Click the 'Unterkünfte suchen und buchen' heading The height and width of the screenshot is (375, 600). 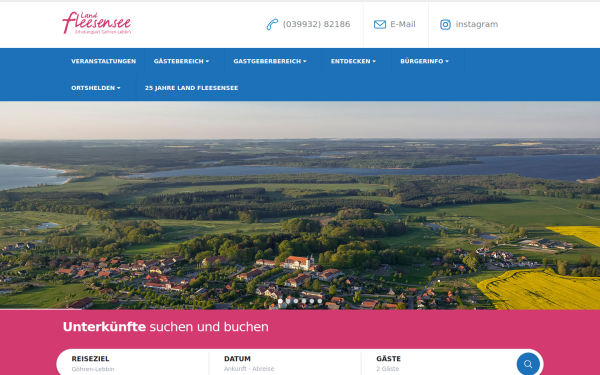[166, 327]
